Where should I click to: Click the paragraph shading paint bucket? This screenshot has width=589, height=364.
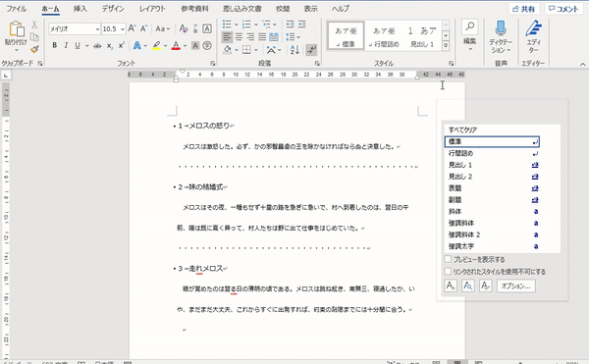coord(228,49)
